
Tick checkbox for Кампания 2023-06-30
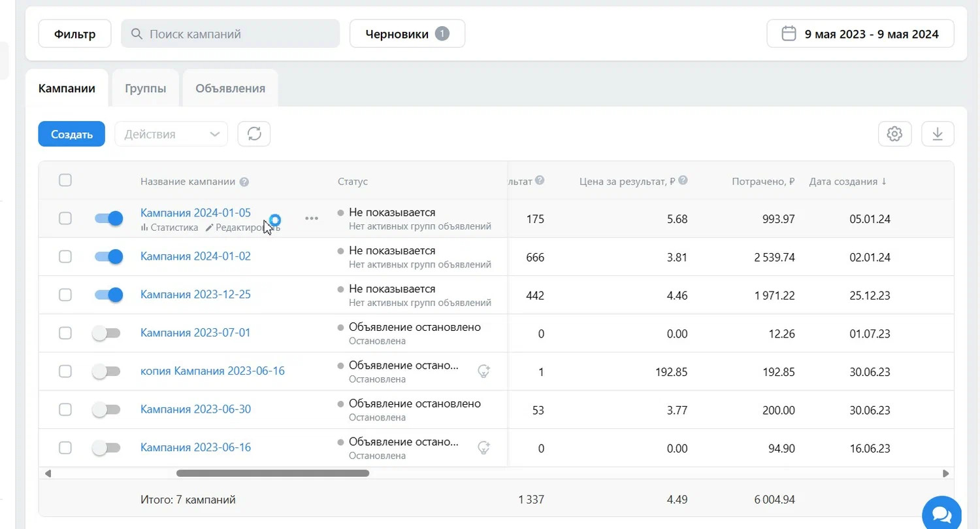coord(65,409)
